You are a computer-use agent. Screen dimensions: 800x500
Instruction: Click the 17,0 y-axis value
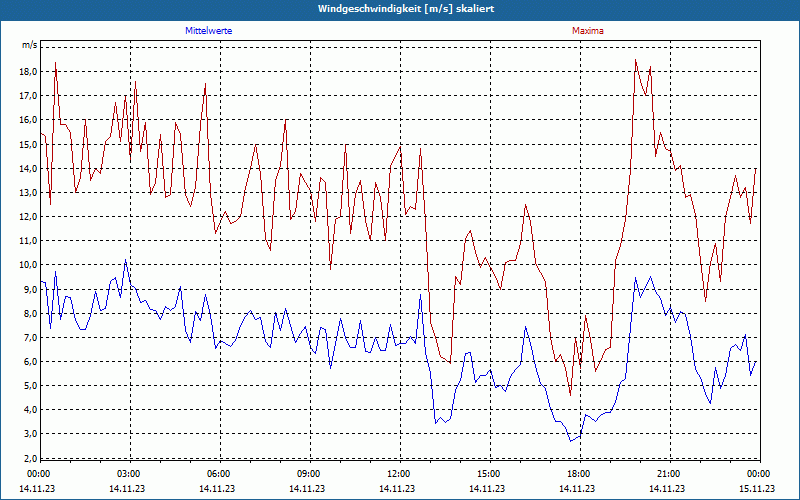(x=29, y=96)
